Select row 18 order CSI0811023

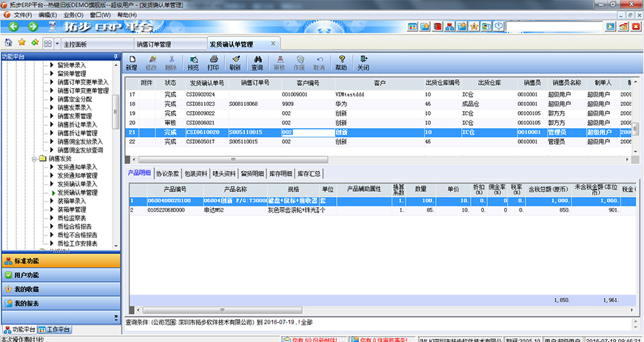coord(200,104)
